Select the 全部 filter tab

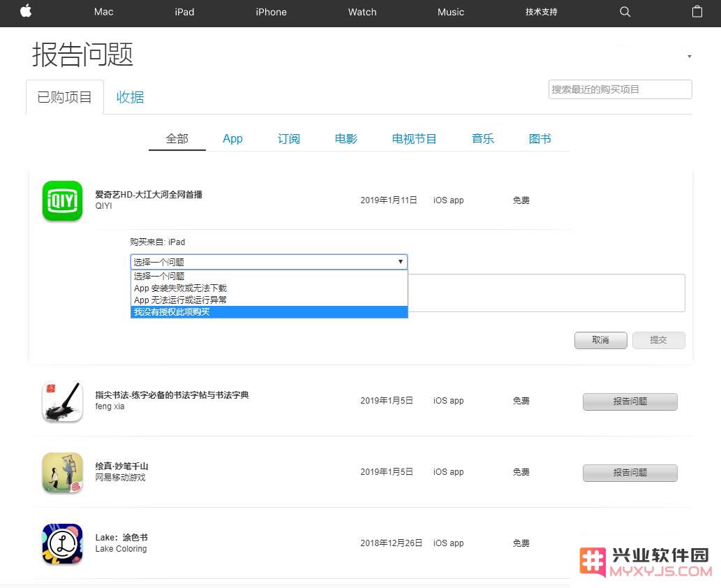click(x=177, y=138)
